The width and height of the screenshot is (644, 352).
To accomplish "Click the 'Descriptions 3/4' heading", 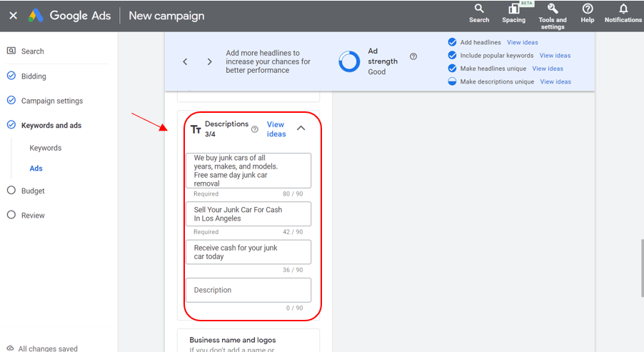I will 227,129.
